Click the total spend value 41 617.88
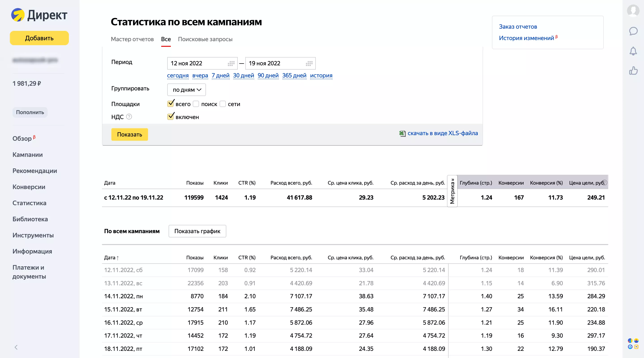The width and height of the screenshot is (644, 358). click(299, 197)
